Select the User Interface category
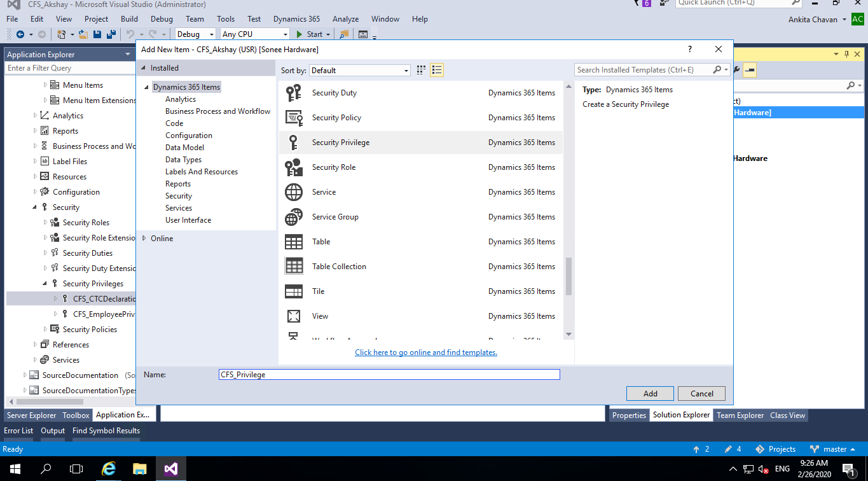Image resolution: width=868 pixels, height=481 pixels. (x=188, y=220)
